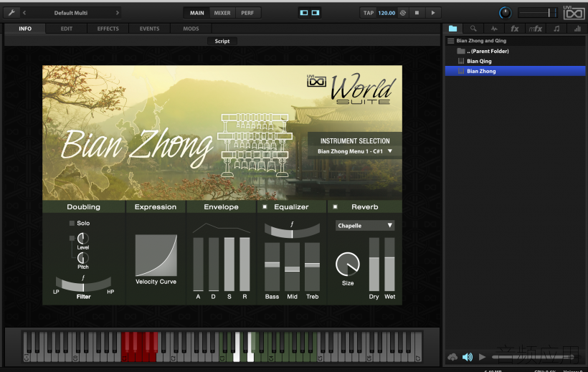This screenshot has height=372, width=588.
Task: Toggle right browser panel display icon
Action: click(316, 13)
